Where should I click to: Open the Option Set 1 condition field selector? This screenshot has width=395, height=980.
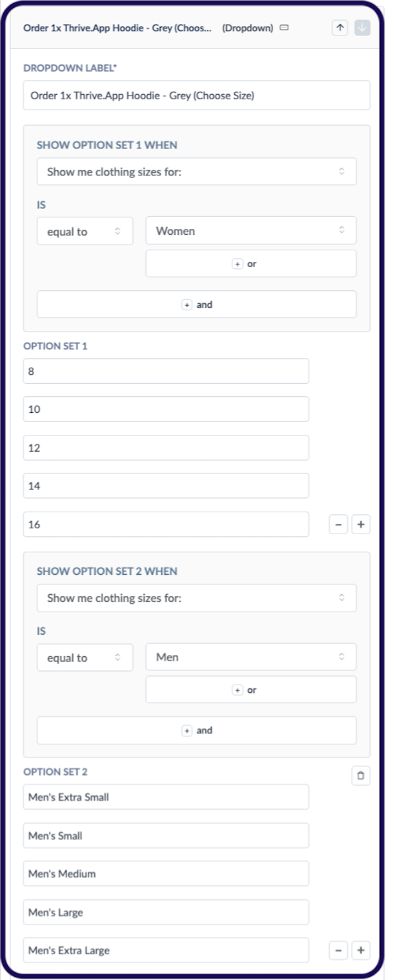click(196, 171)
